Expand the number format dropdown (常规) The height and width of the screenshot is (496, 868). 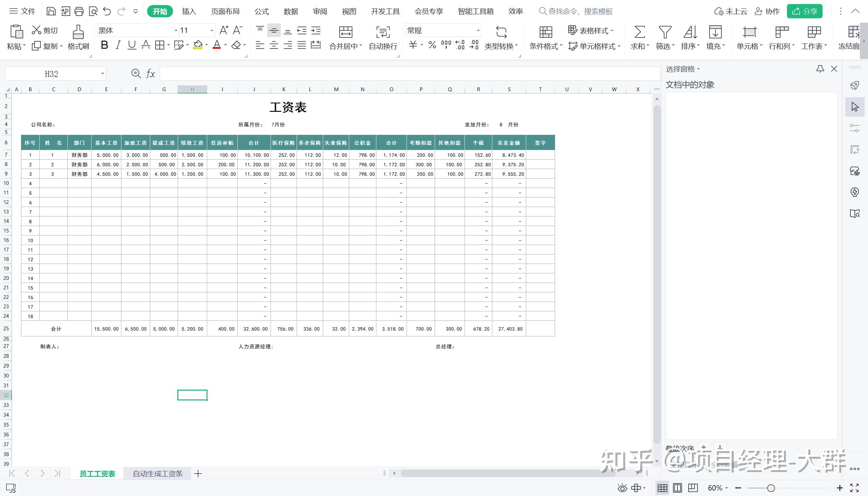(478, 30)
